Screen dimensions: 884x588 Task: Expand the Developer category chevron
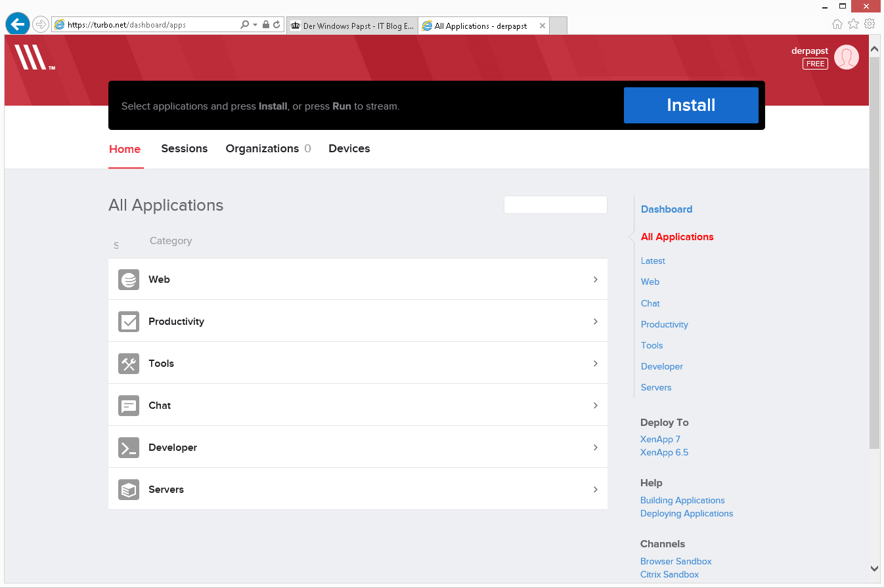(596, 448)
